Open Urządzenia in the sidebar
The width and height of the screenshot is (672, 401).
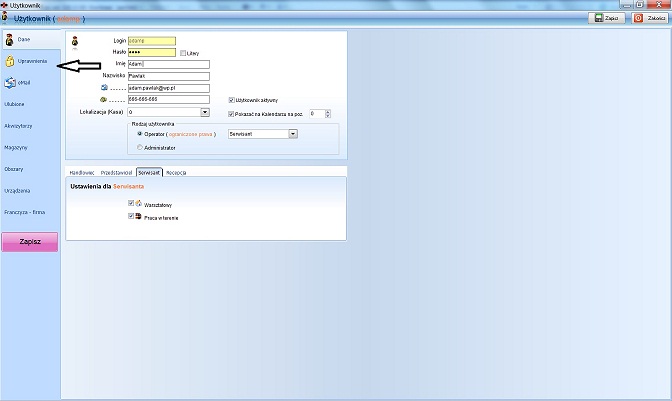tap(17, 191)
